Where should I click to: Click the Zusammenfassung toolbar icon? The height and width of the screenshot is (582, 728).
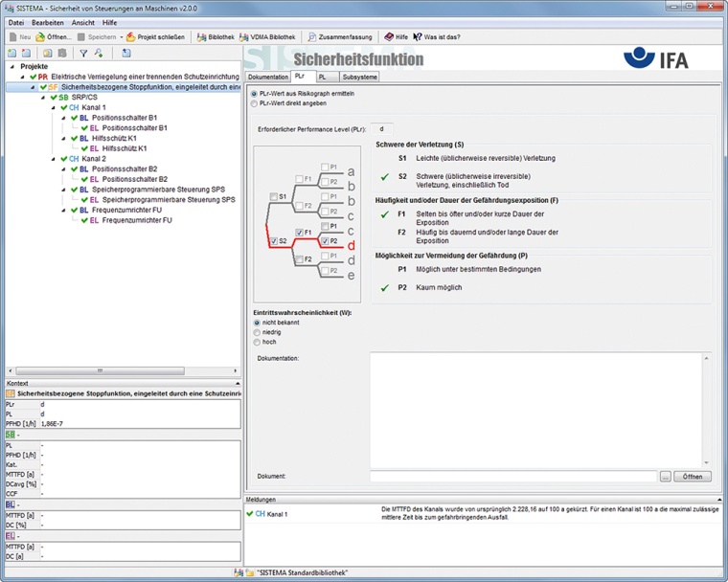pyautogui.click(x=312, y=36)
